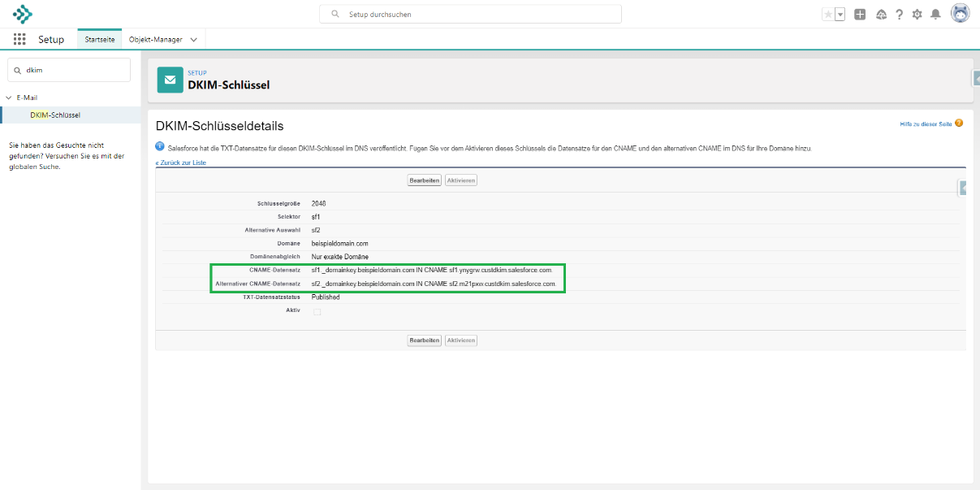This screenshot has height=490, width=980.
Task: Click the favorites star icon
Action: 827,15
